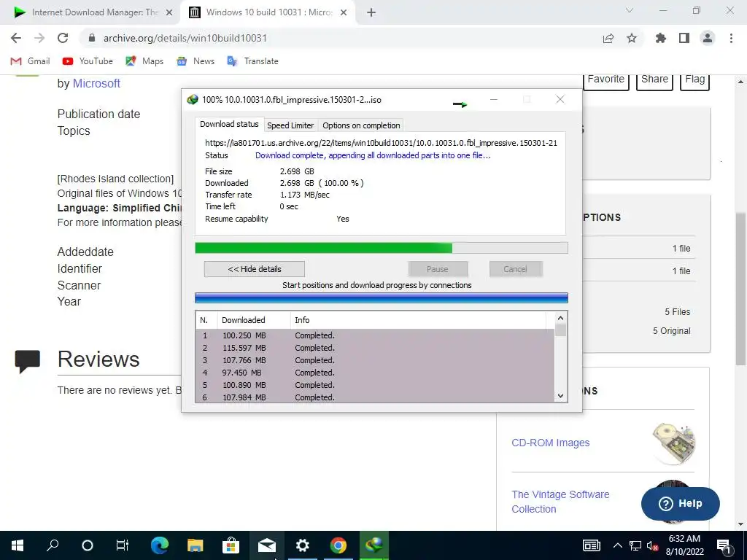The image size is (747, 560).
Task: Switch to the Download status tab
Action: pyautogui.click(x=229, y=124)
